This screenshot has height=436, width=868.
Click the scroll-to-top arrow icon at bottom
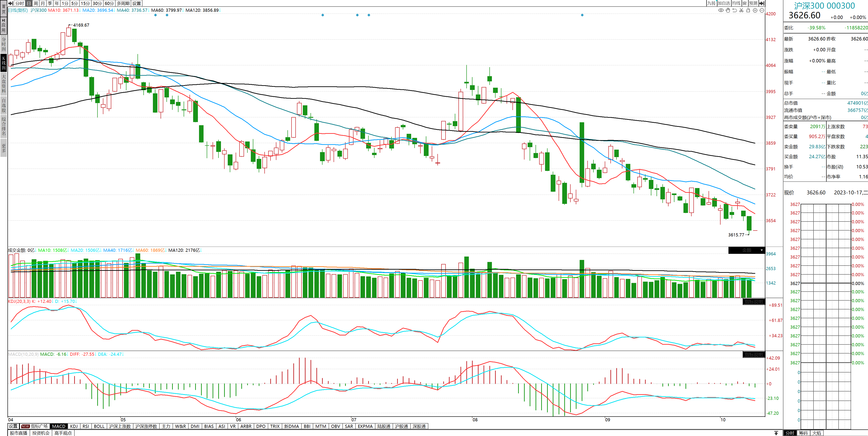(776, 433)
